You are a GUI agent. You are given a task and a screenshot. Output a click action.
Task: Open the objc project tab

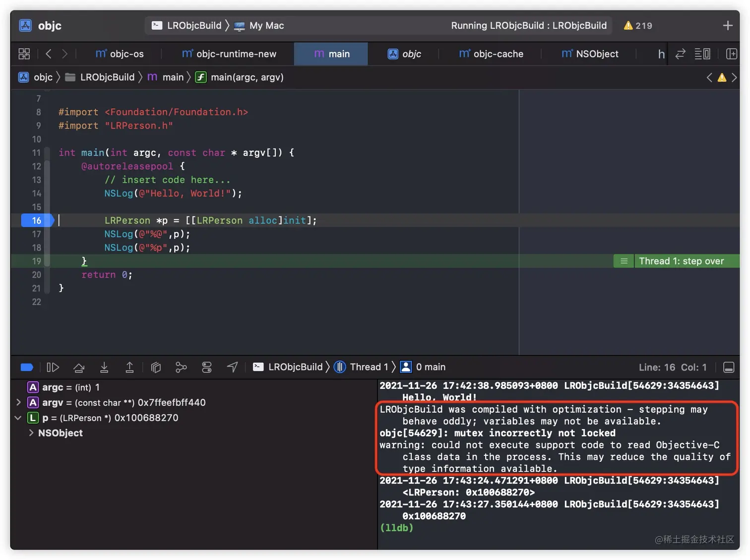tap(404, 54)
